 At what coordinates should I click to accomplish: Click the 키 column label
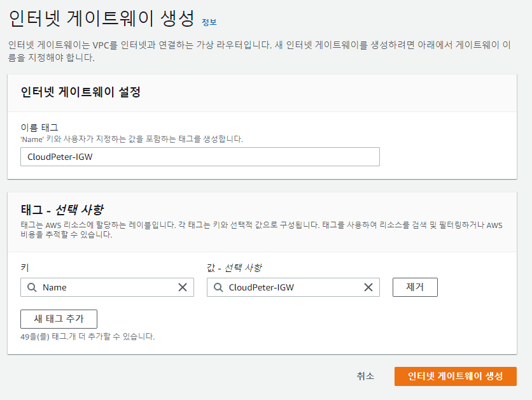point(24,268)
